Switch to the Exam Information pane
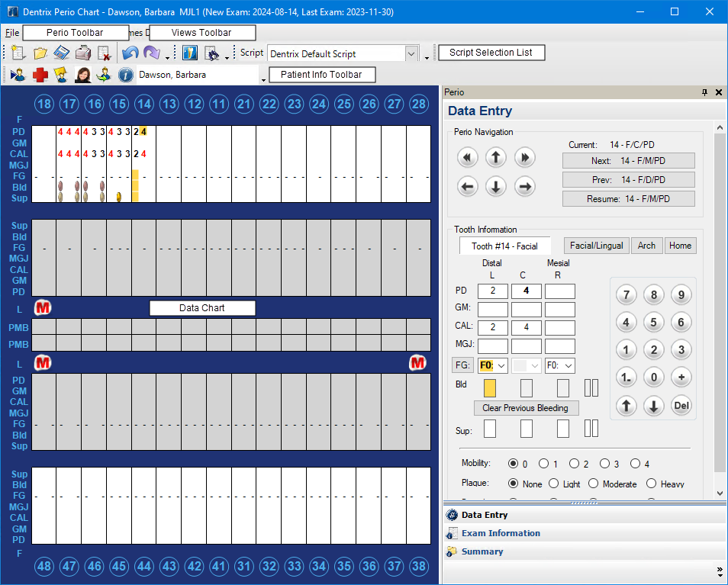Image resolution: width=728 pixels, height=585 pixels. [x=501, y=533]
